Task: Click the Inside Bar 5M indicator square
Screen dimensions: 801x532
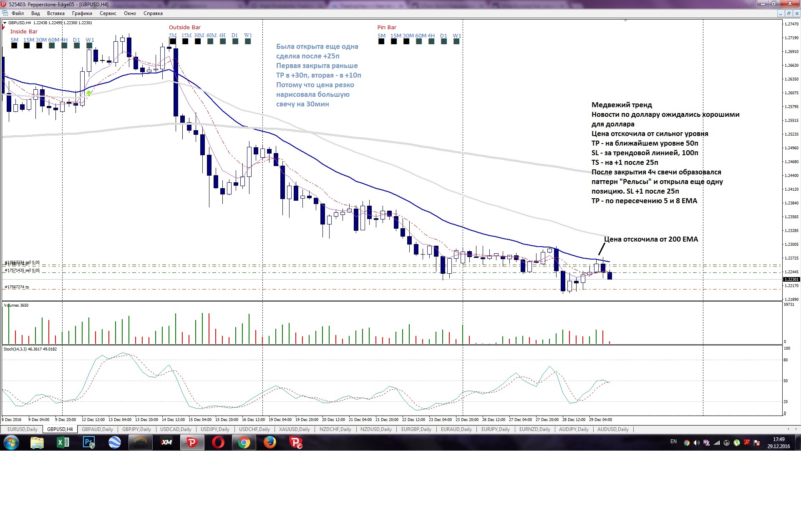Action: 14,46
